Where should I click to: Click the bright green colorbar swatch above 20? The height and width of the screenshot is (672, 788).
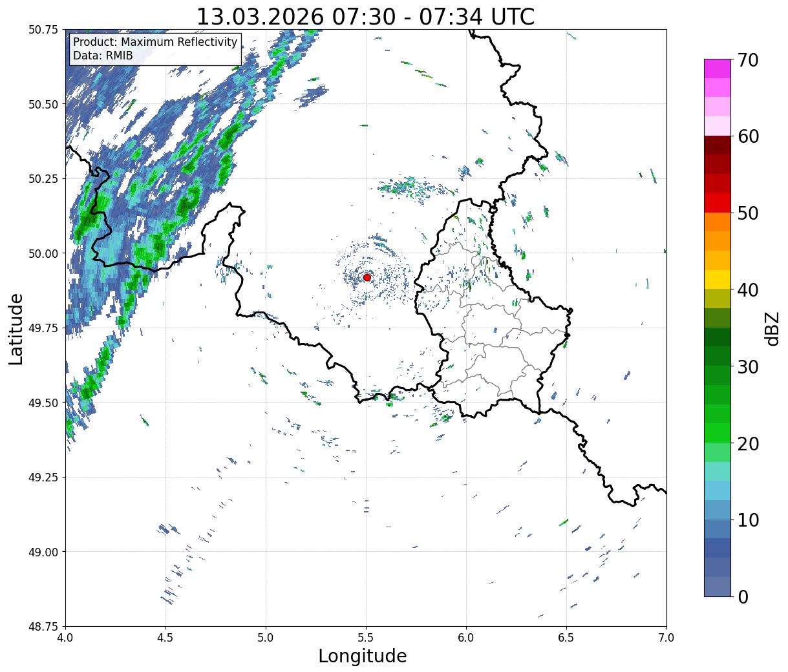[x=718, y=432]
